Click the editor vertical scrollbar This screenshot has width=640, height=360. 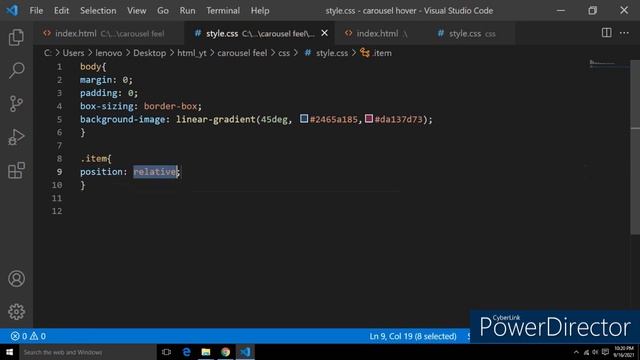635,147
